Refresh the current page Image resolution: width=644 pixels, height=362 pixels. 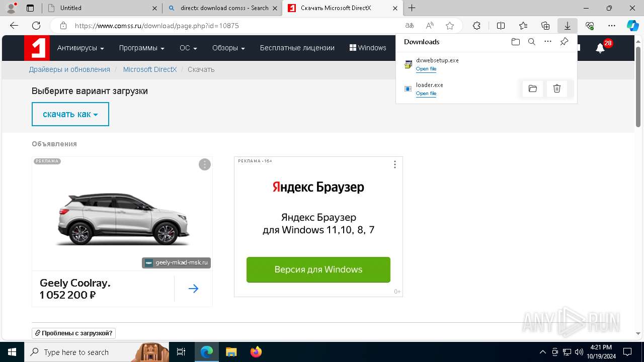coord(36,26)
